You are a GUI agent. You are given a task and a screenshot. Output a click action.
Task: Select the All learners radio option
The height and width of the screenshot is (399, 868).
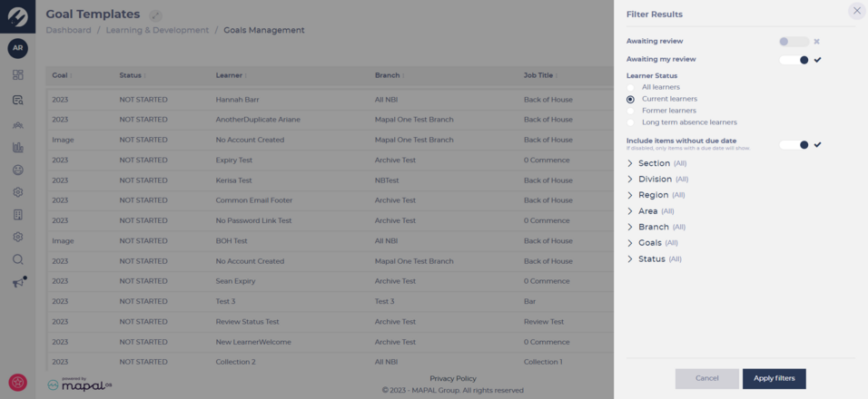click(x=630, y=87)
